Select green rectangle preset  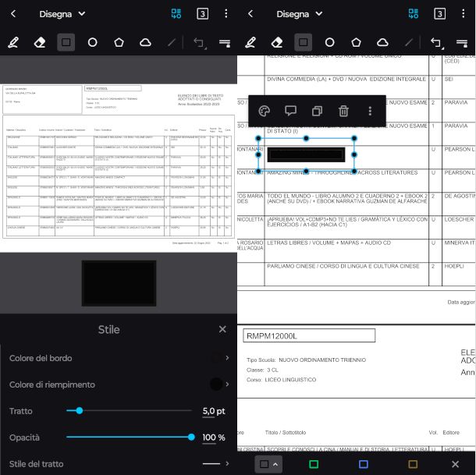(x=314, y=464)
